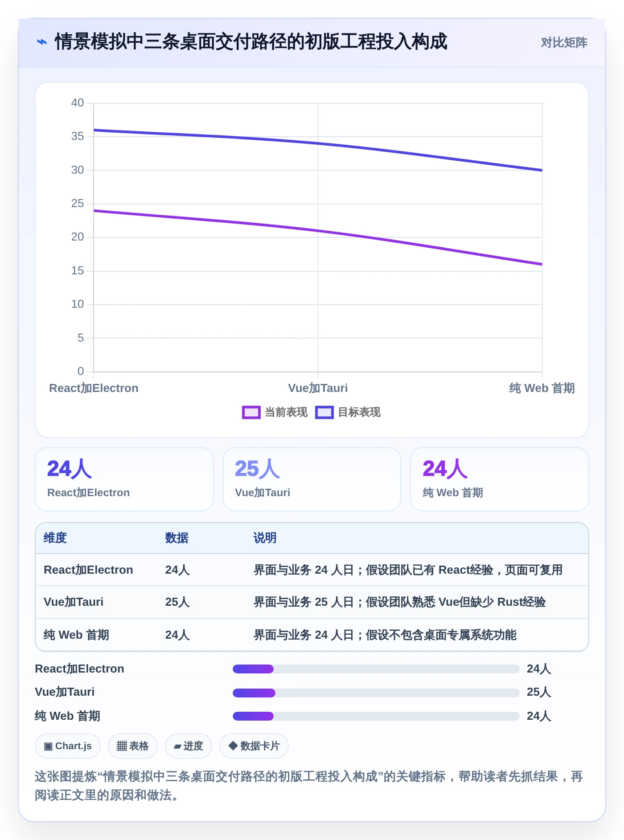
Task: Click the 表格 tag chip
Action: point(132,746)
